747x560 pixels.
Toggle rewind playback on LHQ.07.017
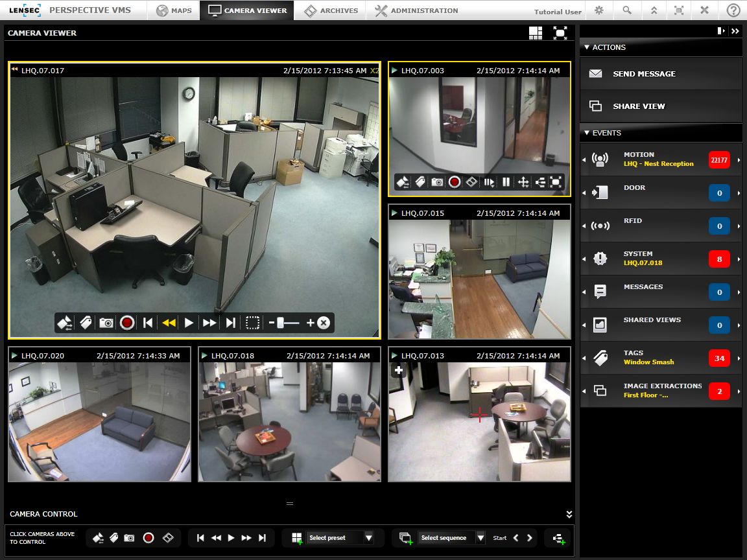coord(169,323)
